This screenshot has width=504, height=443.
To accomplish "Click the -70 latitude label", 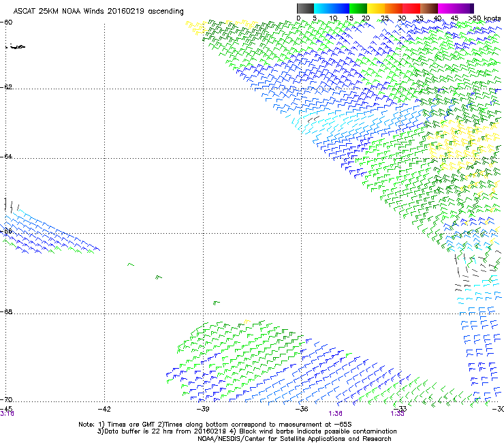I will 6,400.
